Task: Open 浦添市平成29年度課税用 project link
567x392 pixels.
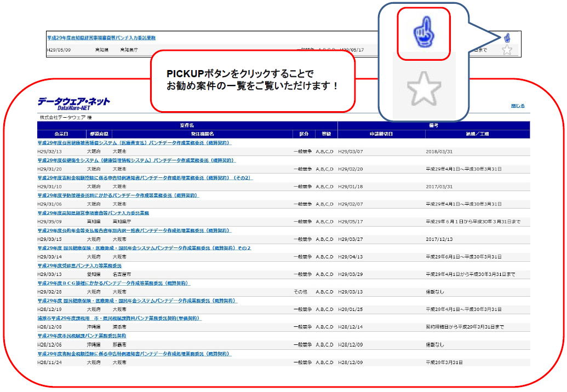Action: pyautogui.click(x=119, y=318)
